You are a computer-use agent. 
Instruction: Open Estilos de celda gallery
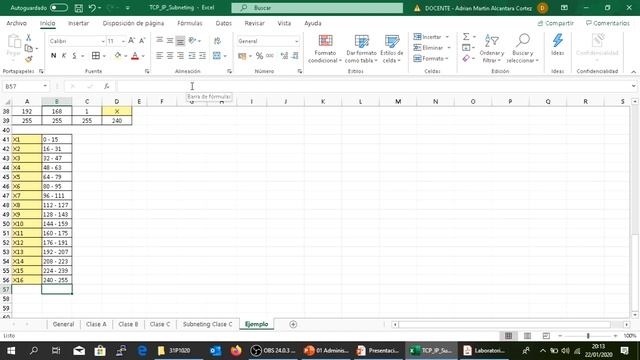(391, 49)
